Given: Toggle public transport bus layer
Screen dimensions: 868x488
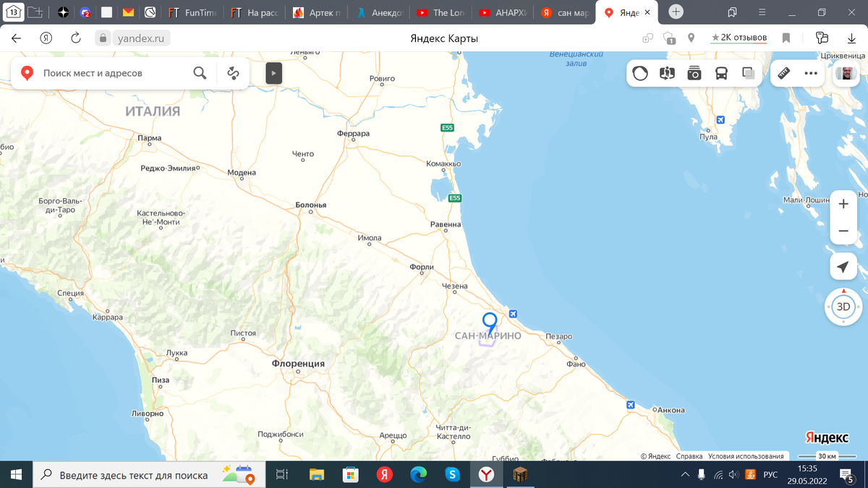Looking at the screenshot, I should (721, 73).
